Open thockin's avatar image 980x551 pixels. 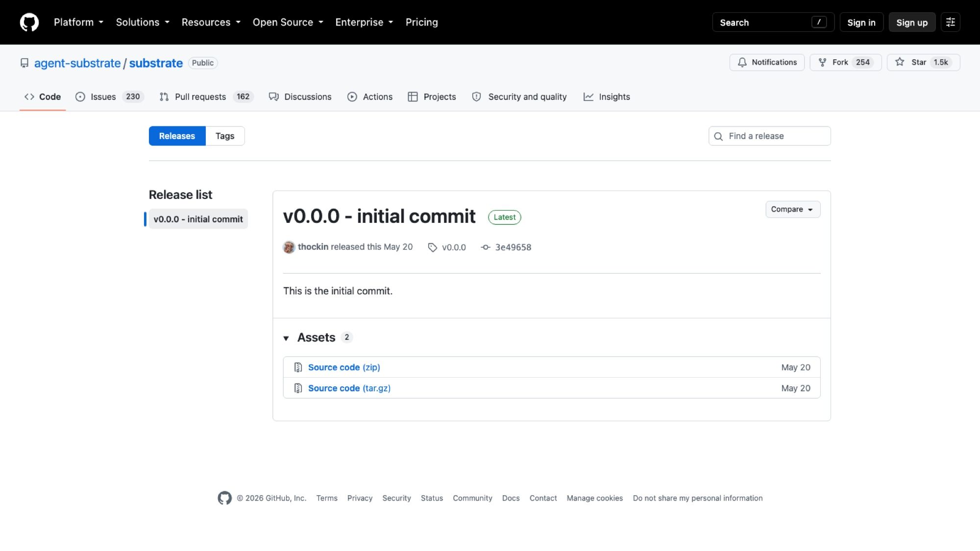(x=289, y=247)
